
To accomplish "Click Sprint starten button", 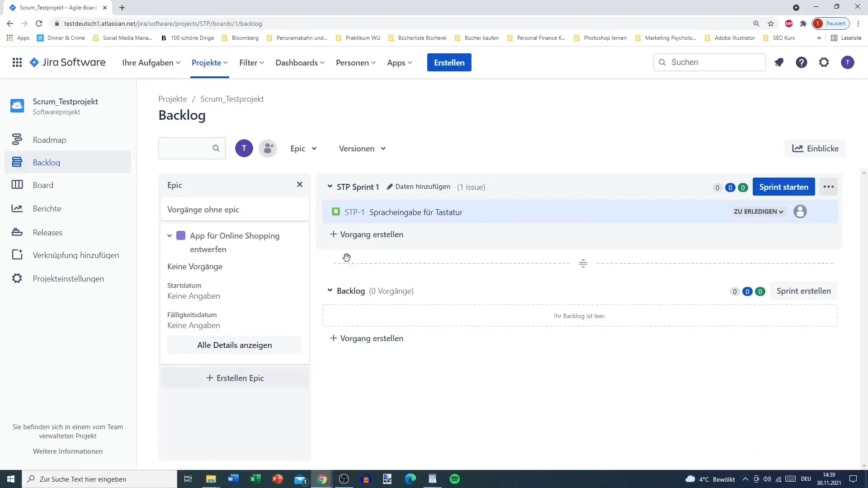I will coord(783,187).
